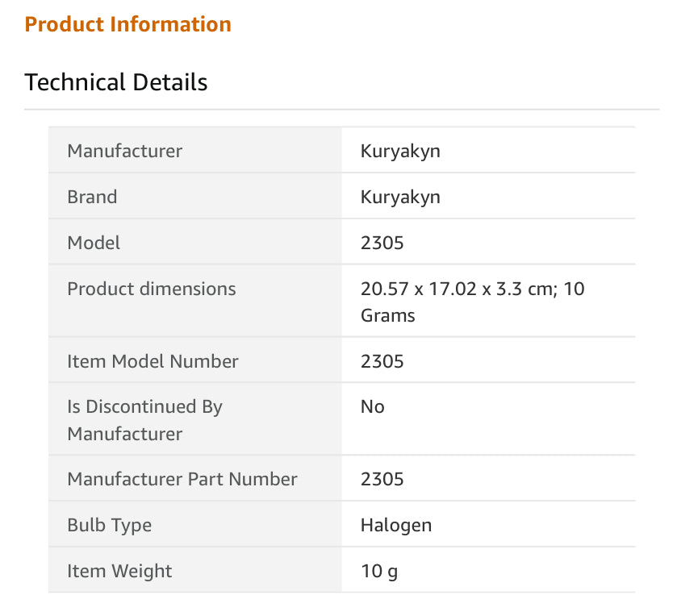Click the Product dimensions label
677x616 pixels.
coord(152,289)
